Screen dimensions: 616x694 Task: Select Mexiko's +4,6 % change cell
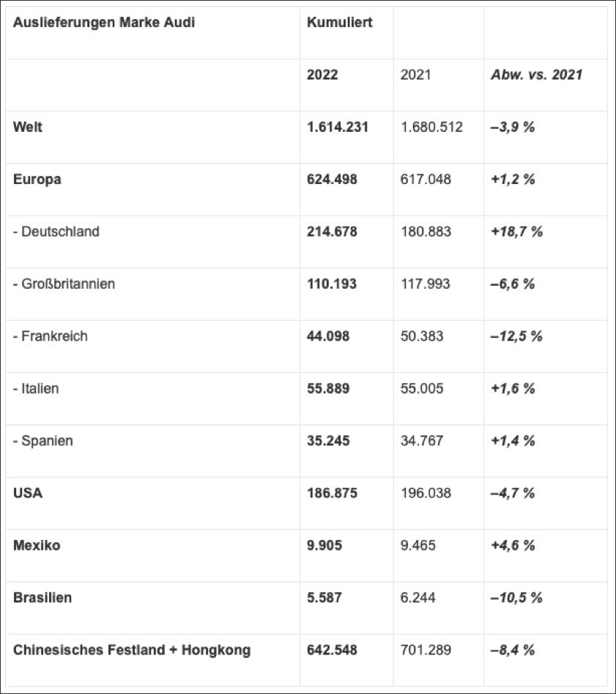(513, 545)
